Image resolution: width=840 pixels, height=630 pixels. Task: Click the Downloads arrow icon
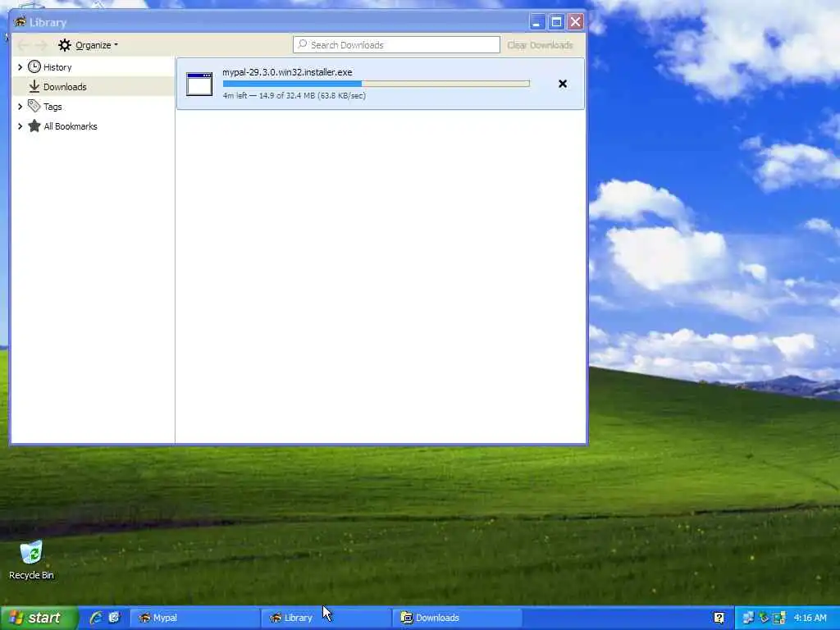point(34,86)
